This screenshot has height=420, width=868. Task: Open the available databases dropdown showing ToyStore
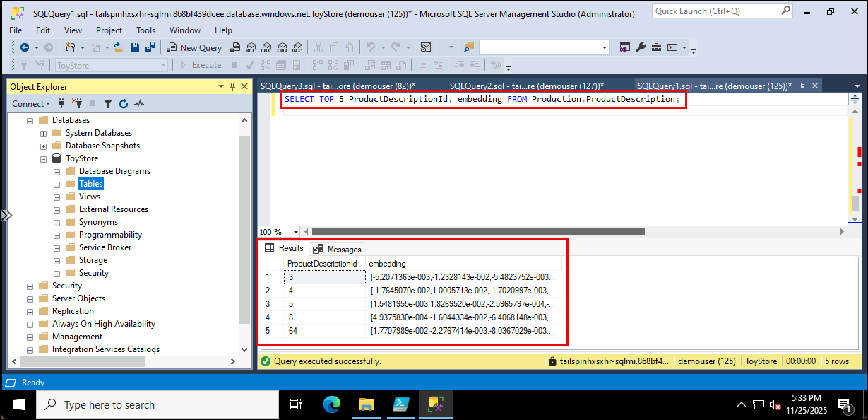click(164, 64)
